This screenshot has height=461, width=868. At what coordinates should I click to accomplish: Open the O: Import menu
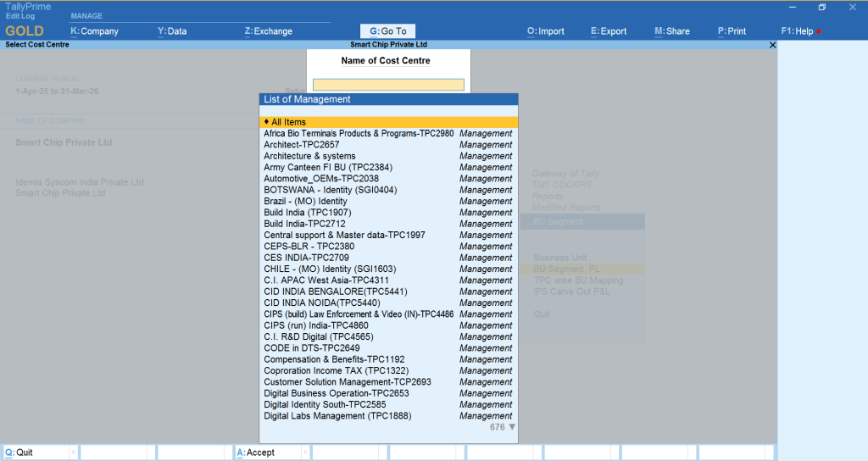click(x=545, y=31)
